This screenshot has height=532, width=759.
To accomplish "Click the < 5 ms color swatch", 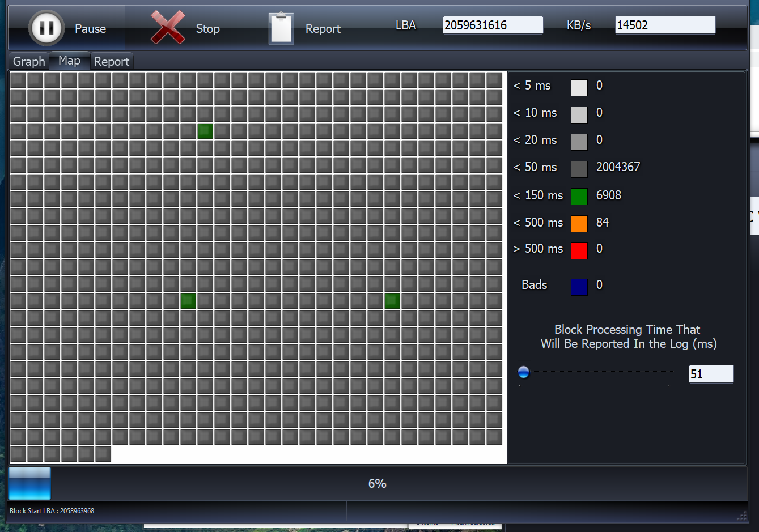I will tap(579, 87).
